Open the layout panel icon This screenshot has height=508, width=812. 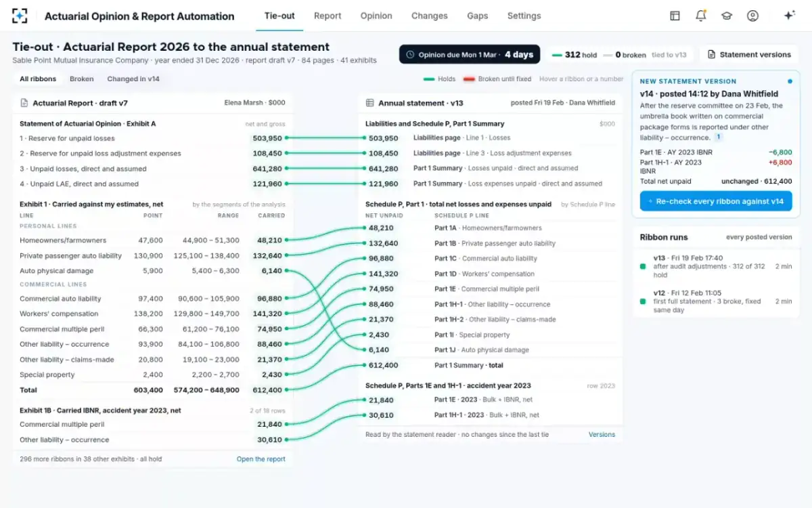675,16
